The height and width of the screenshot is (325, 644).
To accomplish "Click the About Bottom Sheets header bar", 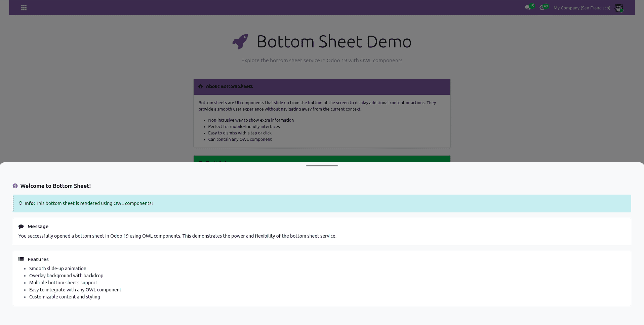I will coord(322,87).
